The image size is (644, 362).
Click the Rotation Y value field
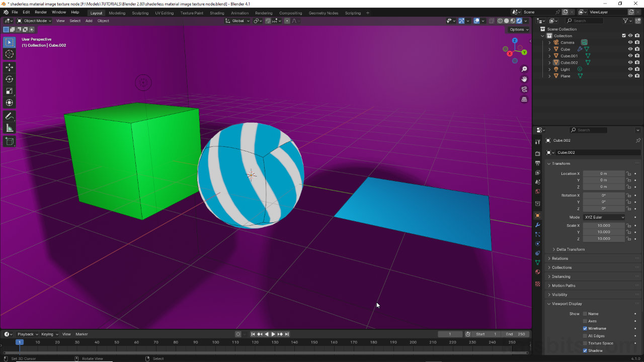point(603,202)
